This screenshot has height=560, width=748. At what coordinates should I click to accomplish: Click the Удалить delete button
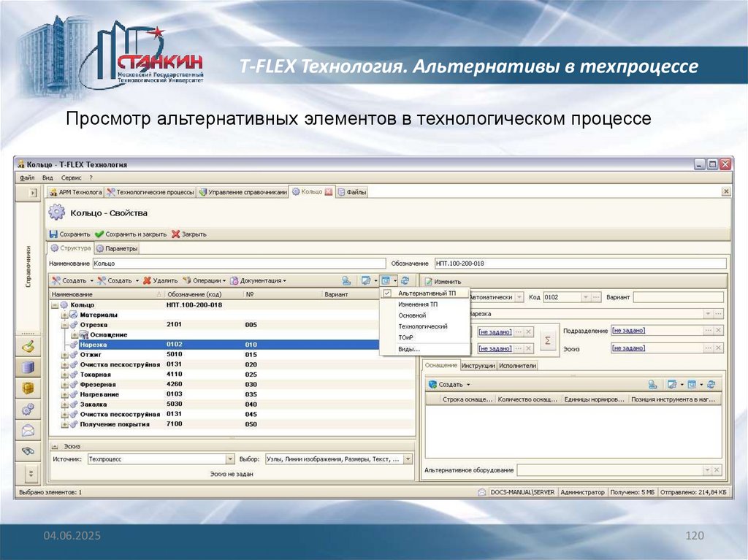(160, 280)
